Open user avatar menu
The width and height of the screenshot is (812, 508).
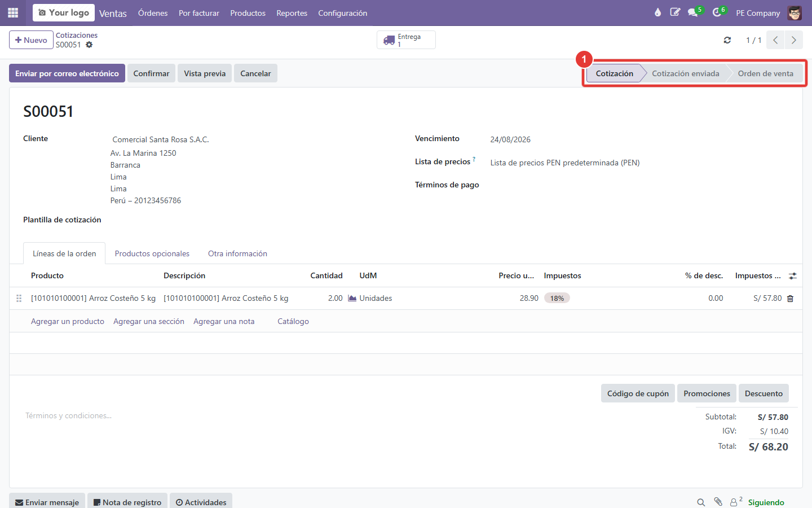[x=795, y=12]
